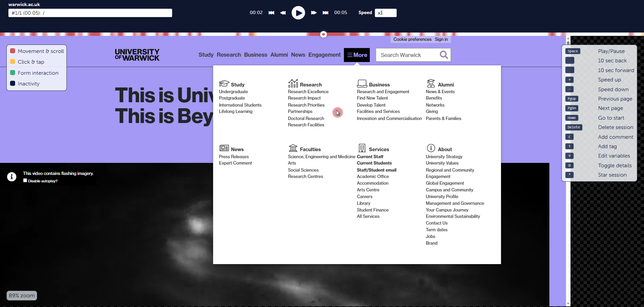
Task: Open the Student Finance link
Action: click(373, 210)
